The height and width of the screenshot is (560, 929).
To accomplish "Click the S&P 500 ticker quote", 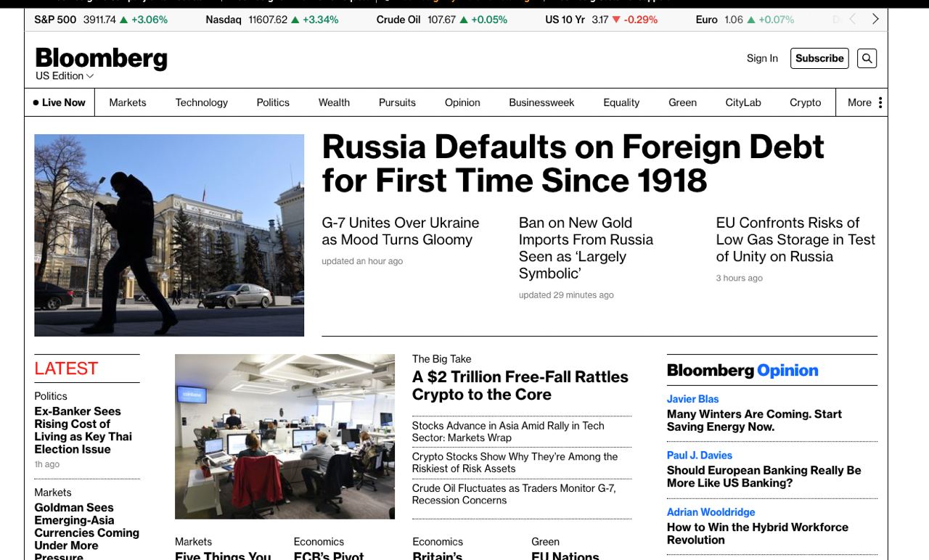I will (x=101, y=20).
